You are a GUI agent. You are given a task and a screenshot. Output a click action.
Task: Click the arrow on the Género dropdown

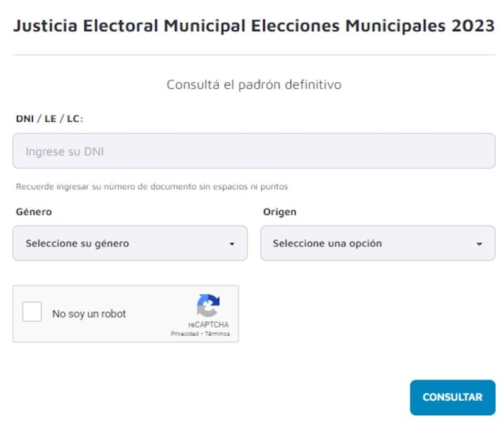(x=232, y=244)
